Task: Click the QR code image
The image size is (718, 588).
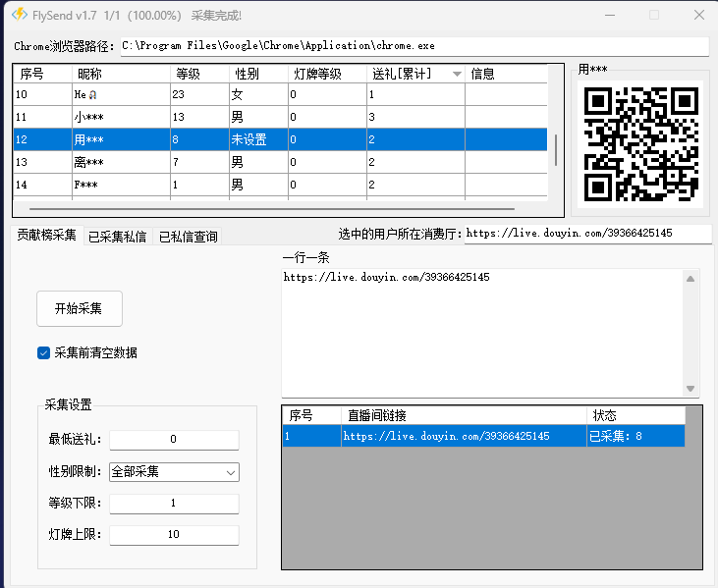Action: [640, 144]
